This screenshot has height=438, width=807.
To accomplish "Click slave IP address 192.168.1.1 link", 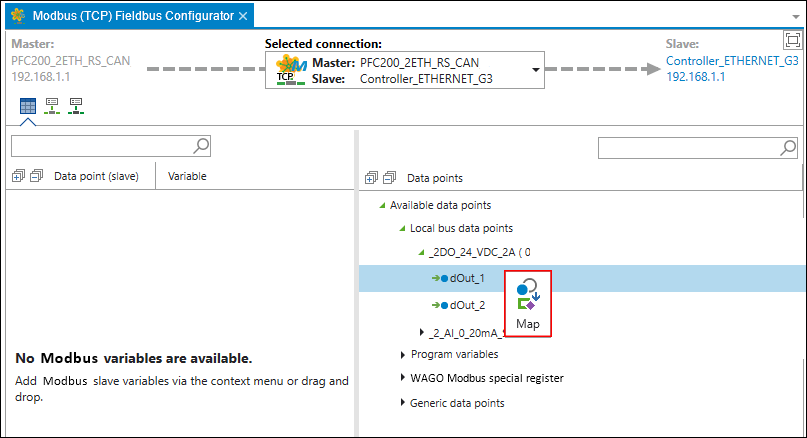I will [x=695, y=77].
